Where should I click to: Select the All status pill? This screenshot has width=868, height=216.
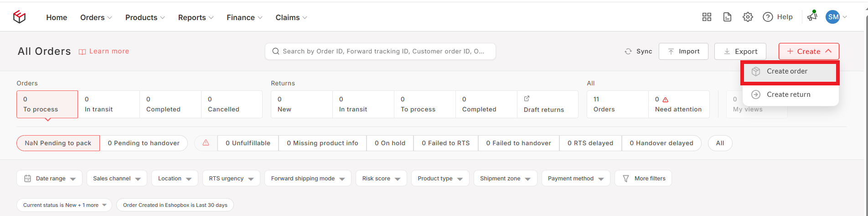pos(720,143)
